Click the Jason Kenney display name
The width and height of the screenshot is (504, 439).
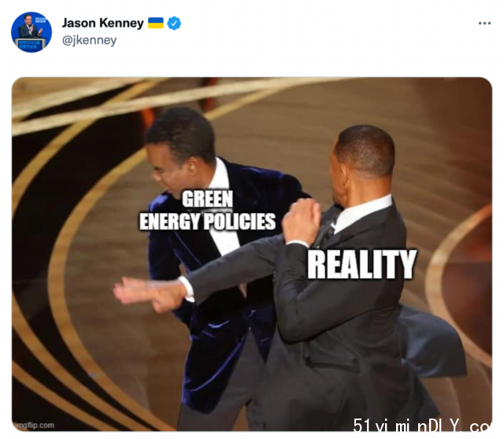pos(103,23)
